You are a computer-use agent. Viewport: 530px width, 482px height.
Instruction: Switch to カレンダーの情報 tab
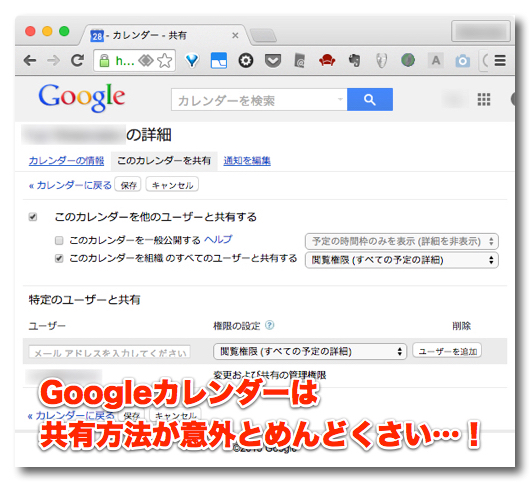66,161
